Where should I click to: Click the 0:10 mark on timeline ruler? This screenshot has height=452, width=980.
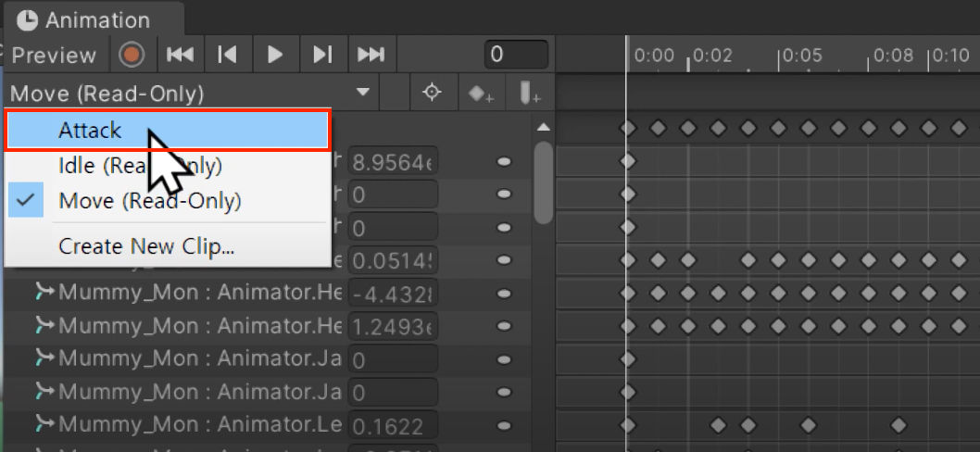[951, 56]
